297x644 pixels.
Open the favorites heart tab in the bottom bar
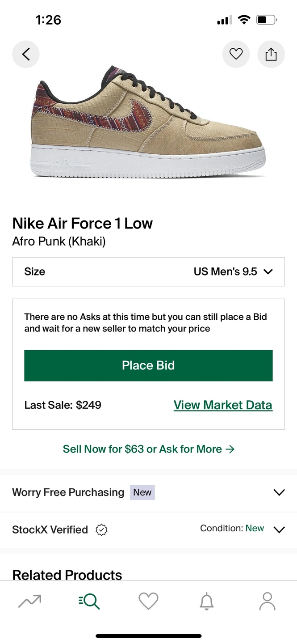point(148,601)
